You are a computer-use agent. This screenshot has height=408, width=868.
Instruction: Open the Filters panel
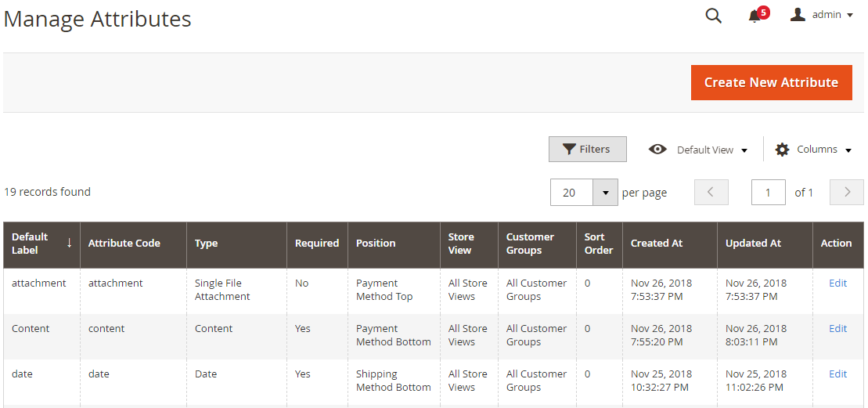click(587, 150)
